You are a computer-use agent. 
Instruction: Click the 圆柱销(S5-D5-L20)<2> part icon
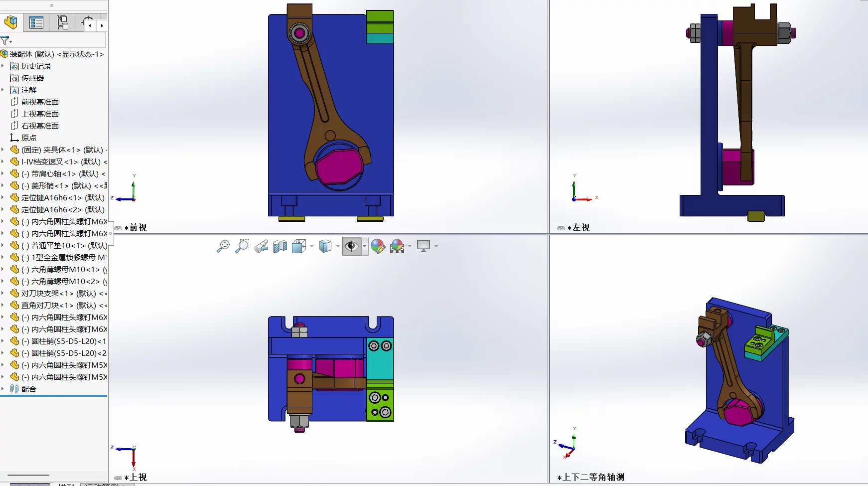[15, 353]
